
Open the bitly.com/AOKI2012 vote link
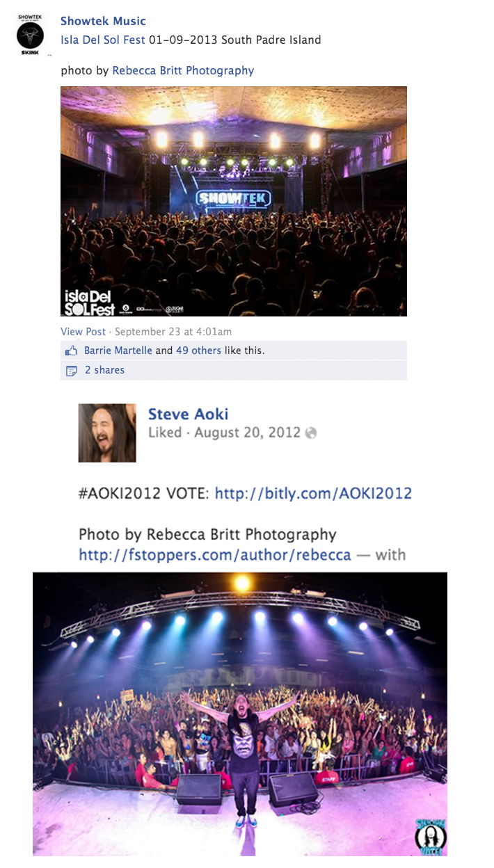click(x=313, y=494)
